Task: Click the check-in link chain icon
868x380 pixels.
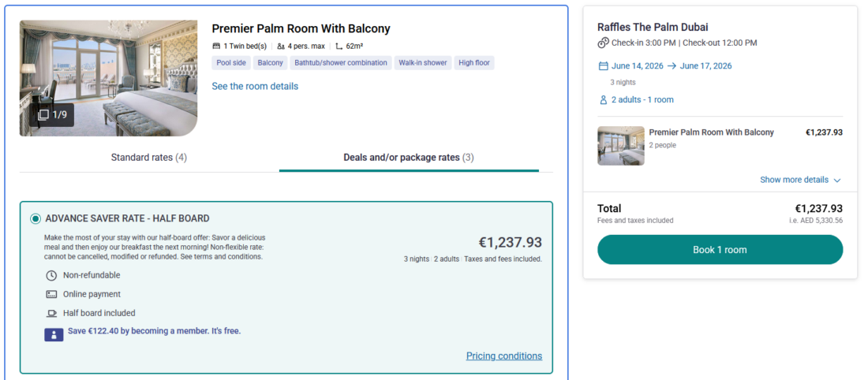Action: (604, 43)
